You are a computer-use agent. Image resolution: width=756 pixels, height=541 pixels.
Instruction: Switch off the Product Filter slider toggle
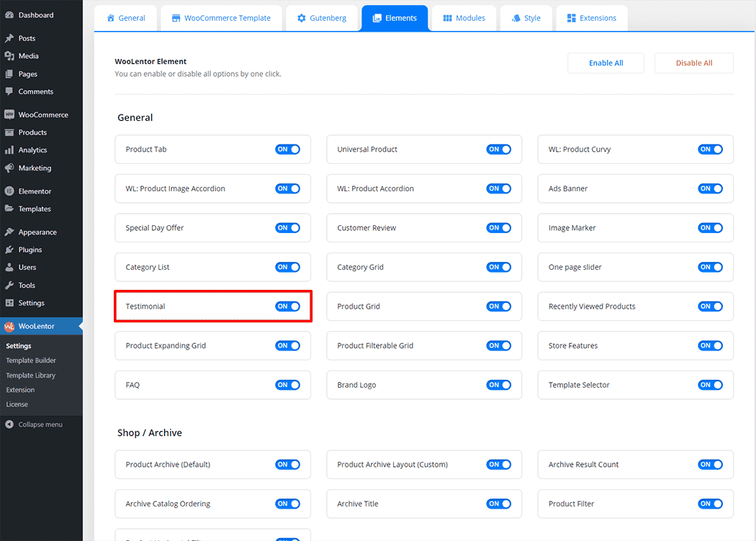point(710,504)
